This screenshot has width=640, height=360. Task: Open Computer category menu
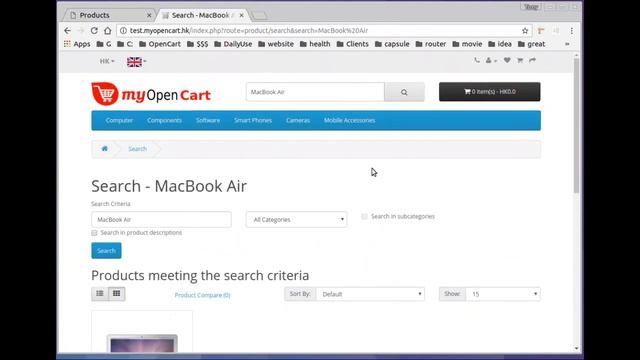point(119,120)
